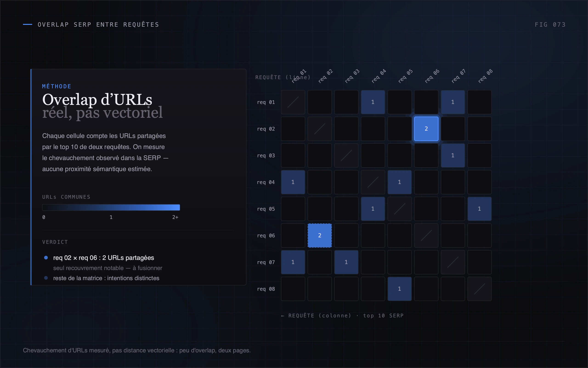Select cell valued 1 at row req 05, column req 08
Viewport: 588px width, 368px height.
point(479,209)
